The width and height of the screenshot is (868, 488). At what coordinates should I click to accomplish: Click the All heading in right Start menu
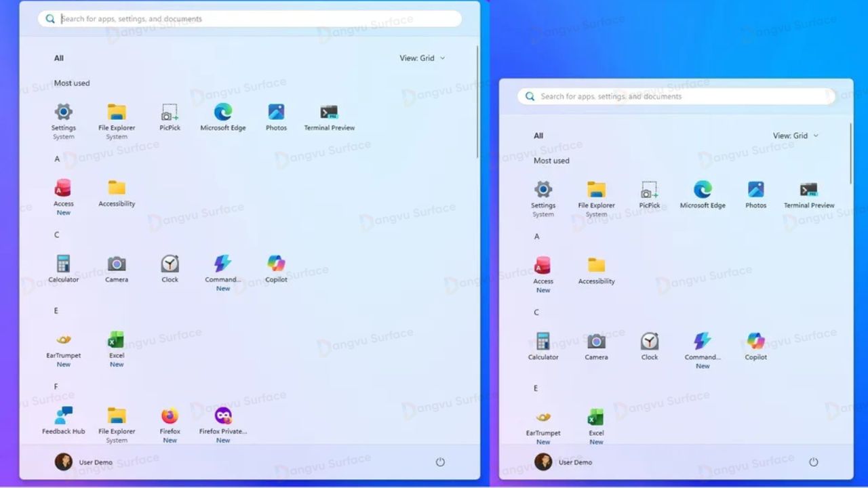click(x=538, y=136)
